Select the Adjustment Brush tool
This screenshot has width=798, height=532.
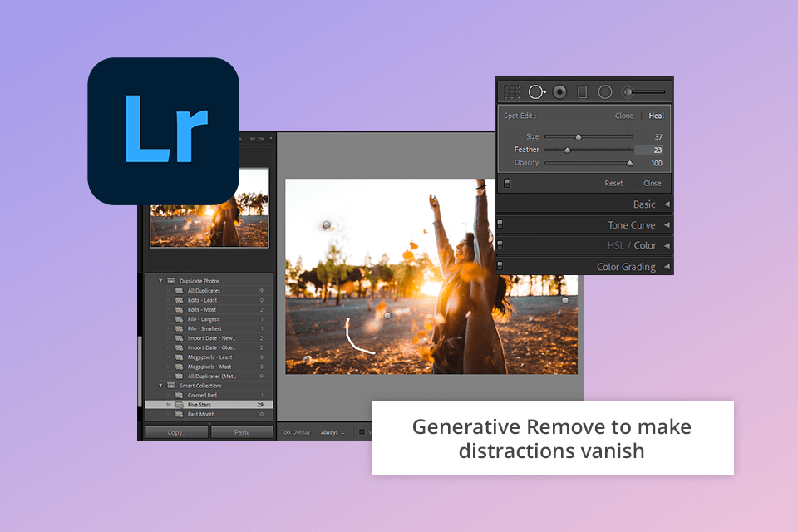(x=643, y=91)
